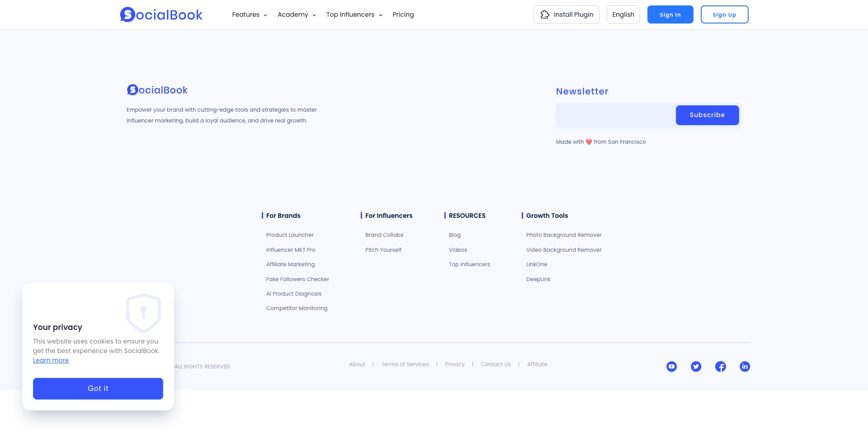Open the Photo Background Remover link
The height and width of the screenshot is (433, 868).
[x=564, y=235]
